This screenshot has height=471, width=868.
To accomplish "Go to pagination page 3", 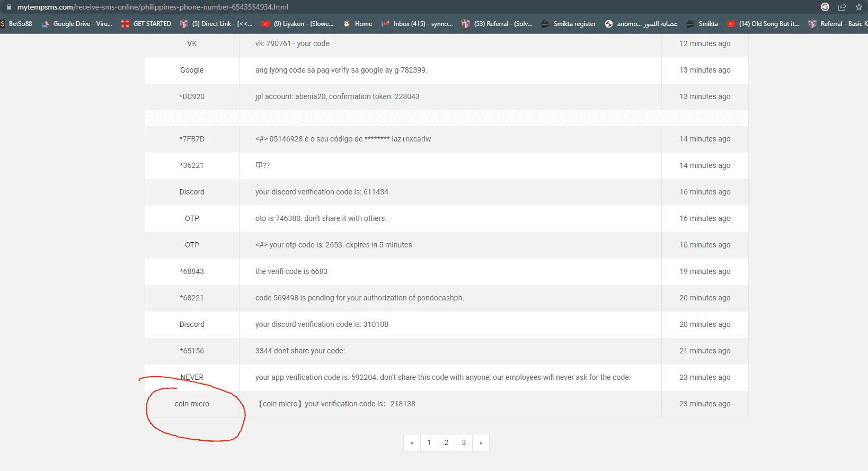I will point(464,443).
